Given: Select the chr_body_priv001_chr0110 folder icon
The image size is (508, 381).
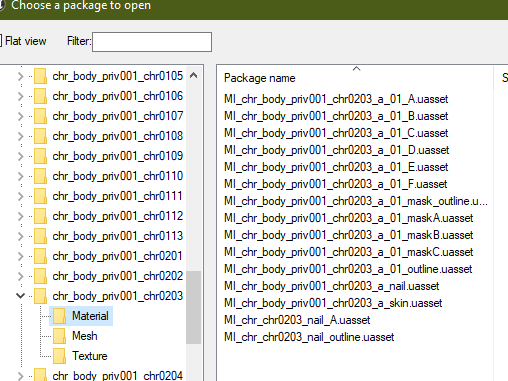Looking at the screenshot, I should coord(40,176).
